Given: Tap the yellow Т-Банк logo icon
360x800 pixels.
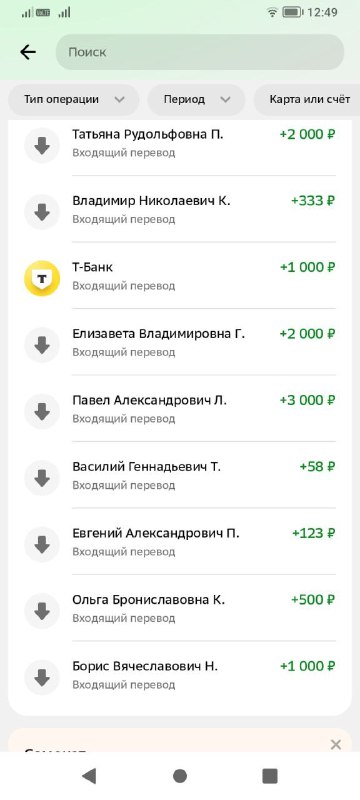Looking at the screenshot, I should 42,278.
